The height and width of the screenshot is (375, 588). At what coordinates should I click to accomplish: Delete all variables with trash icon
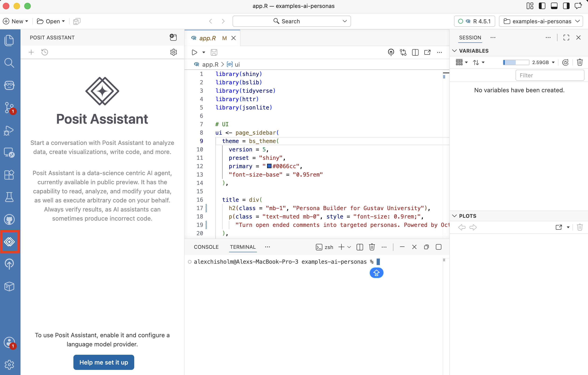(x=580, y=62)
